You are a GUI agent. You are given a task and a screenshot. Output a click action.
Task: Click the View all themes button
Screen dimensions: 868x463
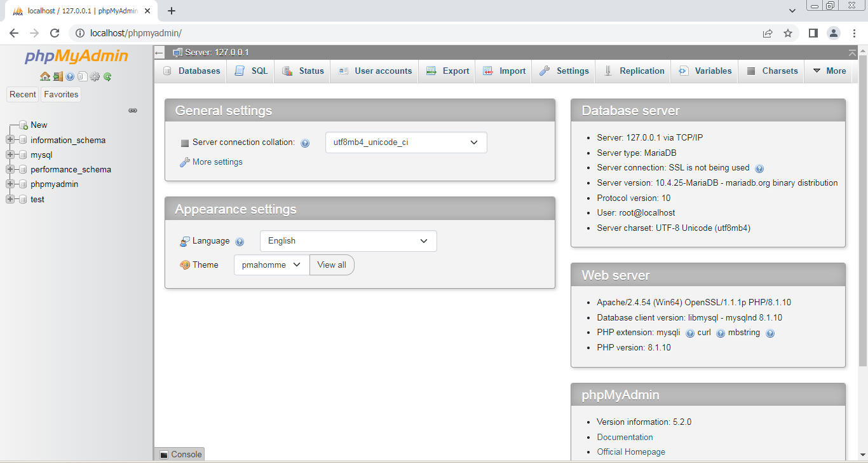(332, 265)
